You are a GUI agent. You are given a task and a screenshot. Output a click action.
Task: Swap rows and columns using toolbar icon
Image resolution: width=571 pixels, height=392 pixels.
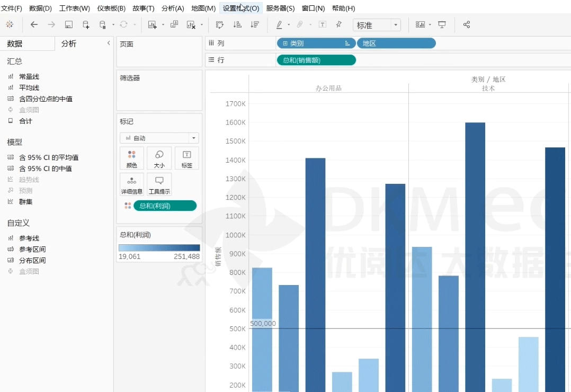coord(220,24)
